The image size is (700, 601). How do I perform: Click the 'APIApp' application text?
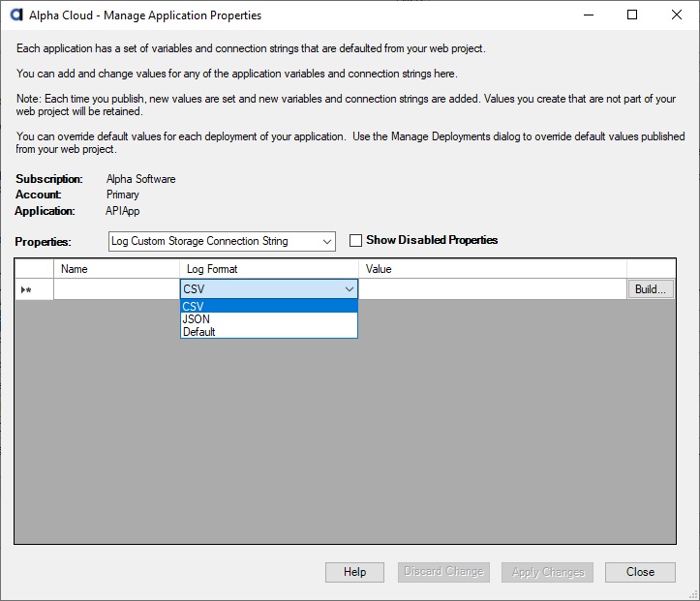tap(123, 211)
